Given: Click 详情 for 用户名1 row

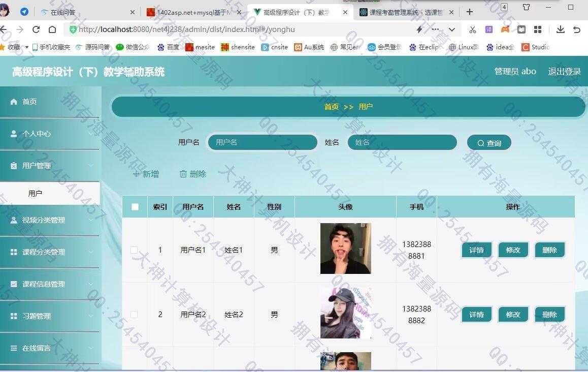Looking at the screenshot, I should [x=476, y=250].
